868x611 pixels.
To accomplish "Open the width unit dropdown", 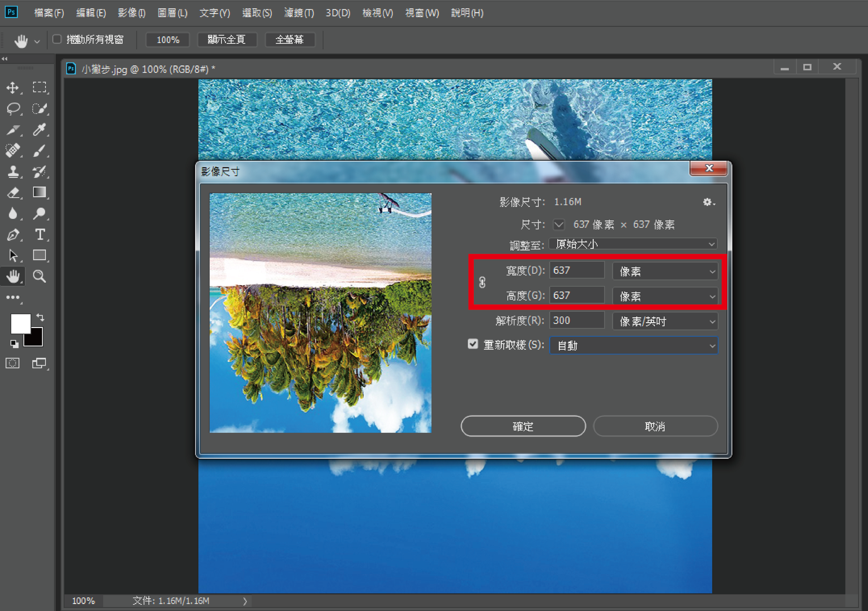I will click(665, 271).
